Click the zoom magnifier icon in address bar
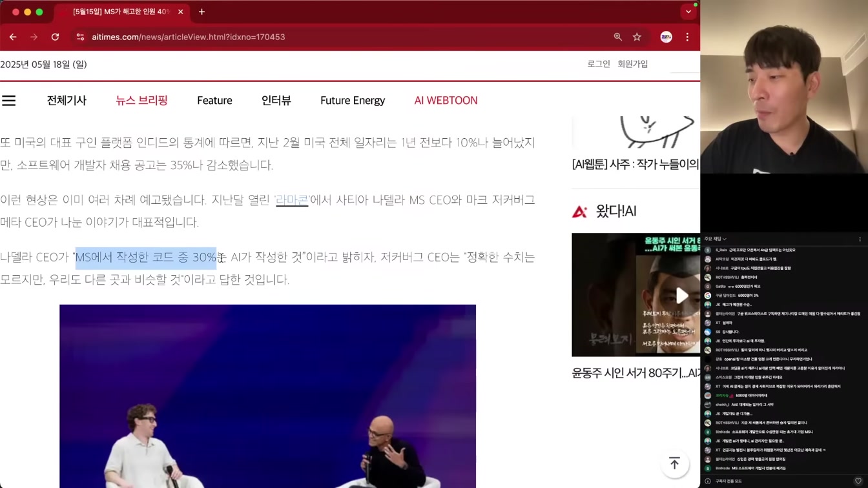The image size is (868, 488). [618, 37]
